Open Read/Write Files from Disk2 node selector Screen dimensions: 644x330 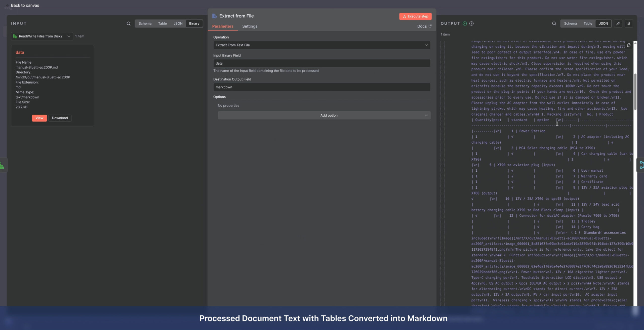point(42,36)
